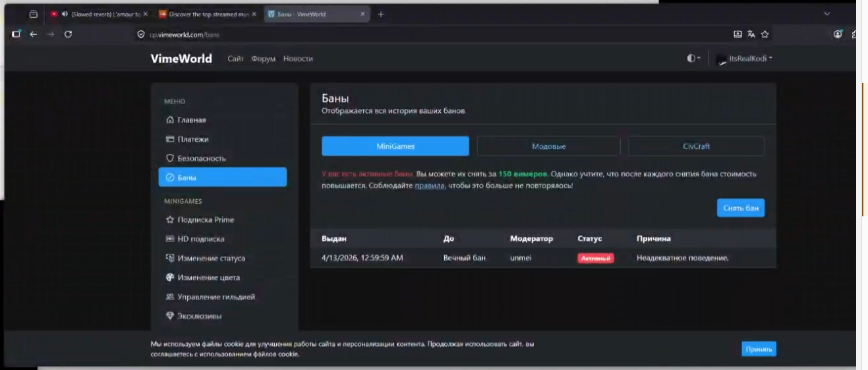Switch to the Модовые bans tab
The height and width of the screenshot is (370, 868).
tap(548, 146)
